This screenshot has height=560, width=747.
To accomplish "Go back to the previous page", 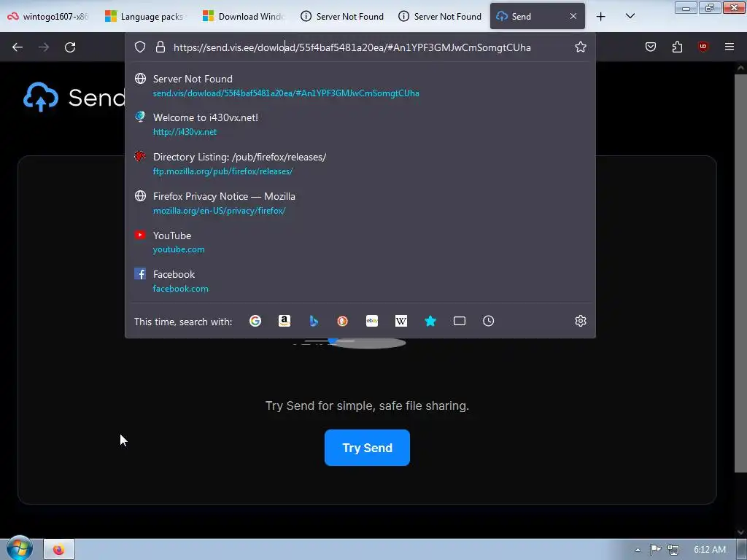I will click(18, 47).
